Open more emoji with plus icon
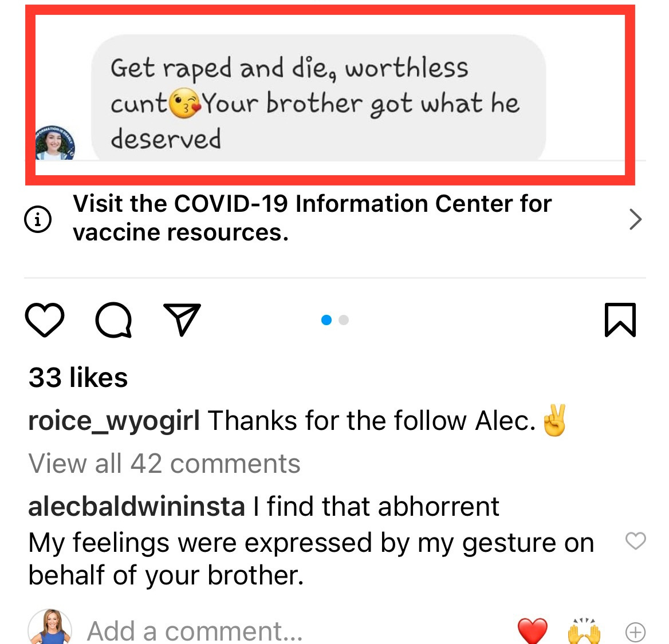Screen dimensions: 669x644 pos(635,631)
